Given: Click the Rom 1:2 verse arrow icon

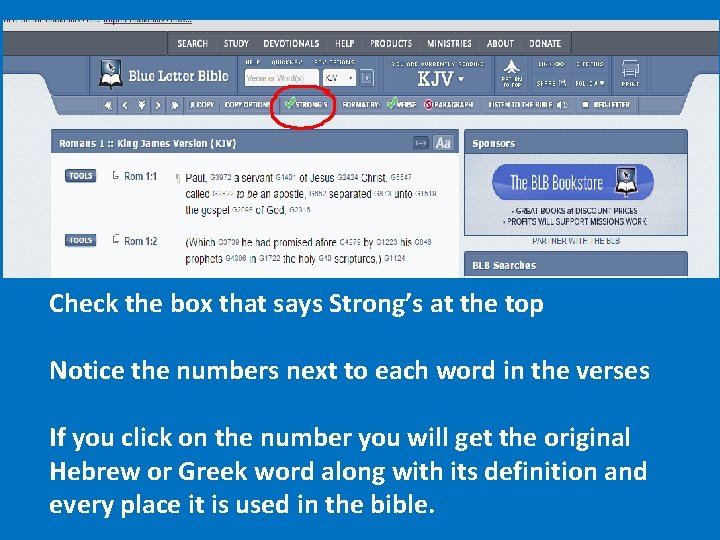Looking at the screenshot, I should pos(116,239).
